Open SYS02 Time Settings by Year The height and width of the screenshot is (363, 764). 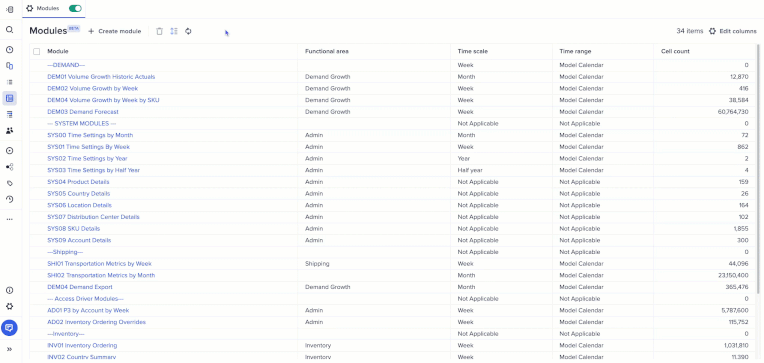87,158
